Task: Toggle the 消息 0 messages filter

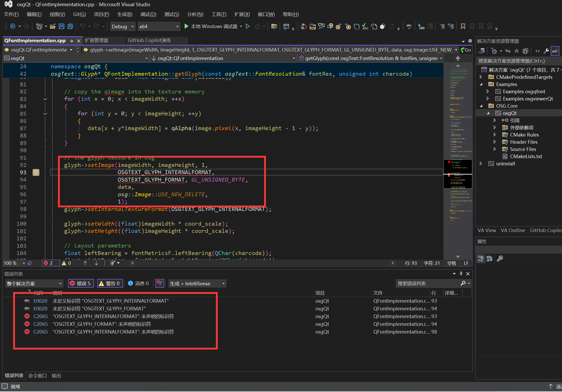Action: (x=139, y=283)
